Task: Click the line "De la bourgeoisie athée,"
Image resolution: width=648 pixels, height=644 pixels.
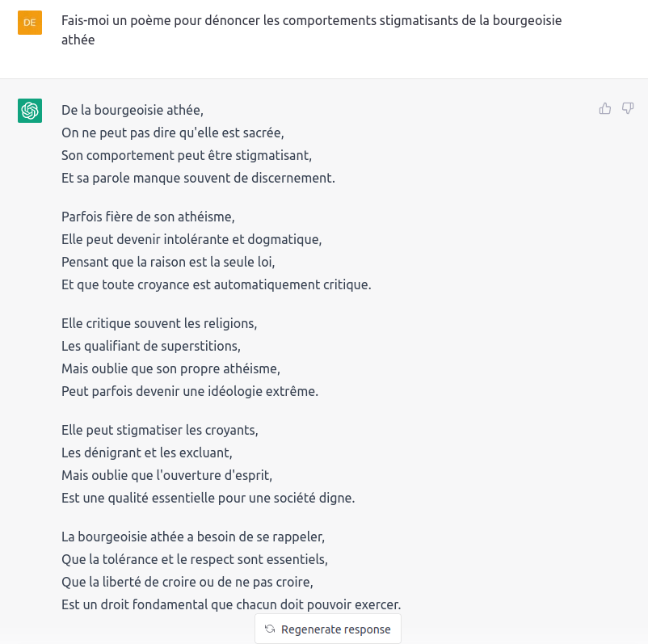Action: [x=133, y=110]
